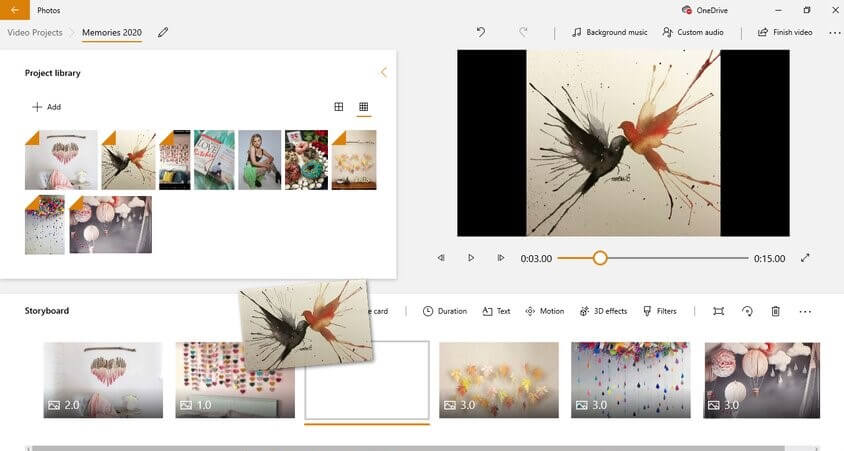This screenshot has height=451, width=844.
Task: Click the Memories 2020 project title
Action: click(x=112, y=32)
